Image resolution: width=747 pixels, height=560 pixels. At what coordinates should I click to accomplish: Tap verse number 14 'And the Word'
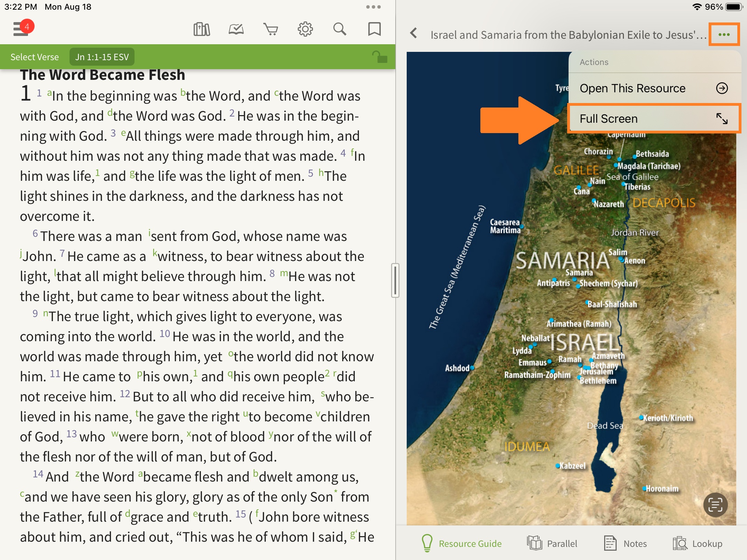[x=38, y=474]
